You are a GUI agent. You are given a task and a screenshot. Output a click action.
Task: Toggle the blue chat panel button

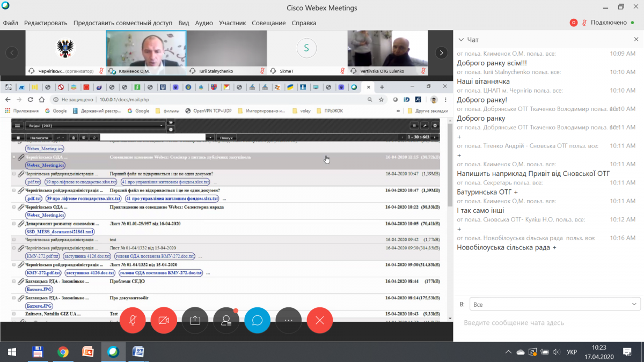(257, 320)
